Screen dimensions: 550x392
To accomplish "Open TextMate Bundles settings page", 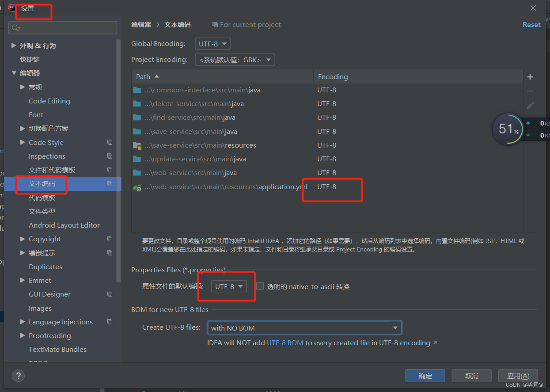I will [x=57, y=349].
